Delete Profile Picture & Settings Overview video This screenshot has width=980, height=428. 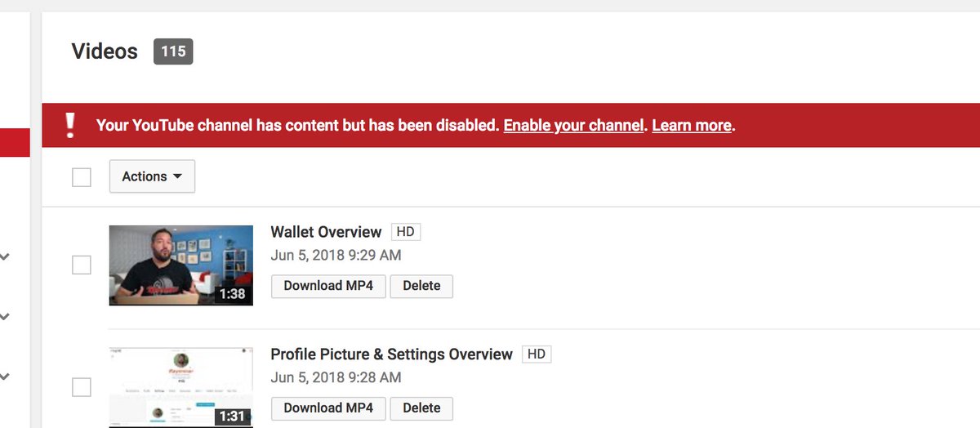[x=421, y=408]
